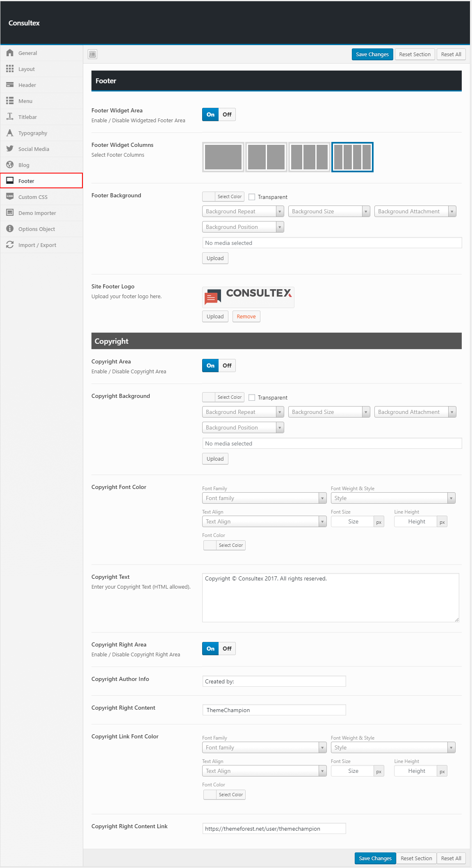472x868 pixels.
Task: Click the Layout grid icon
Action: (10, 69)
